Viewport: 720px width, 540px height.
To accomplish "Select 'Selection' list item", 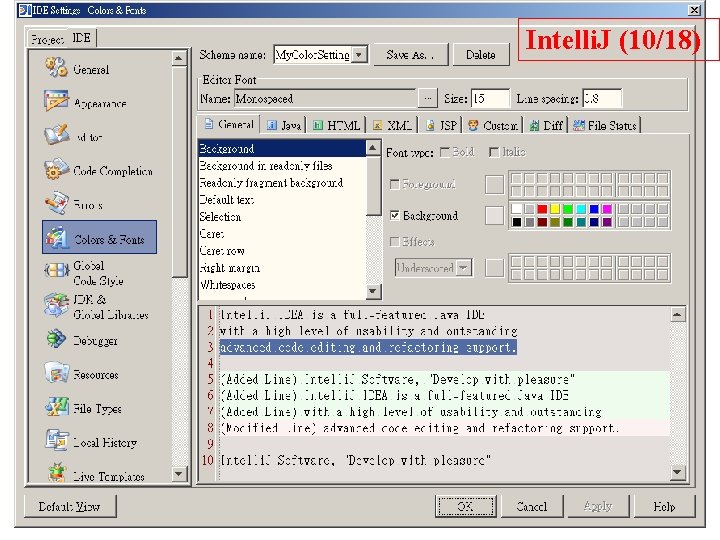I will point(282,217).
